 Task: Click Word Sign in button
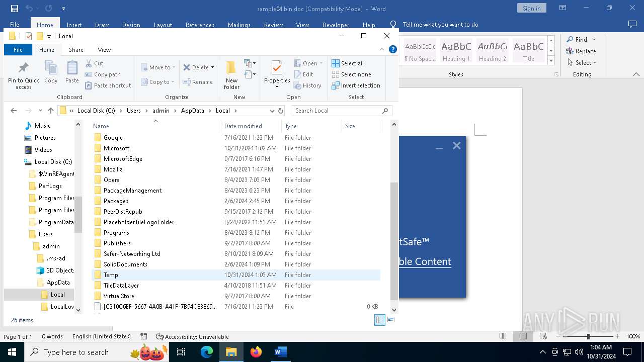pos(531,8)
